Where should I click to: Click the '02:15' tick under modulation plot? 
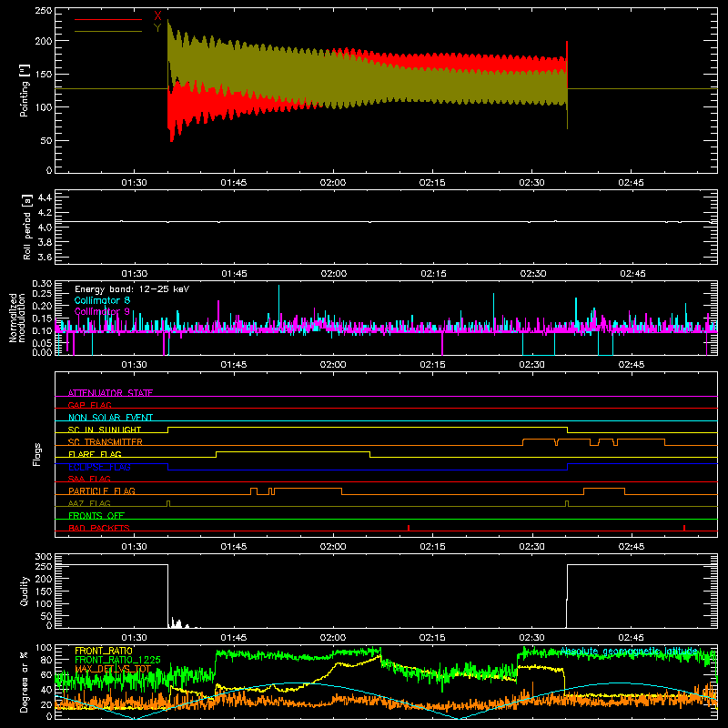[432, 365]
